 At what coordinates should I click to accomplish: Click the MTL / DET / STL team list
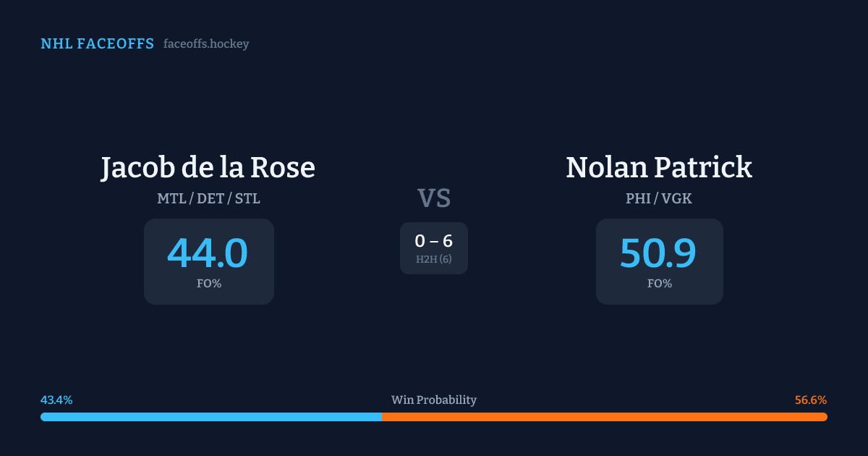pyautogui.click(x=208, y=198)
